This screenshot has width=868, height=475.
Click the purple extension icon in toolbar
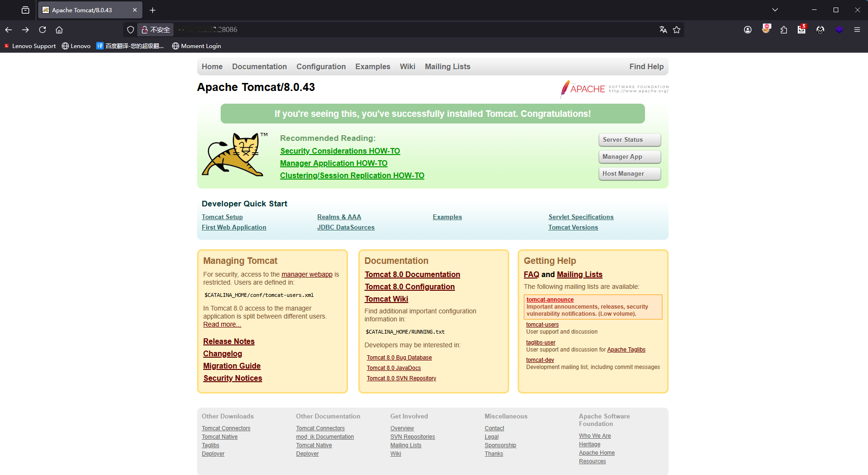(x=839, y=30)
